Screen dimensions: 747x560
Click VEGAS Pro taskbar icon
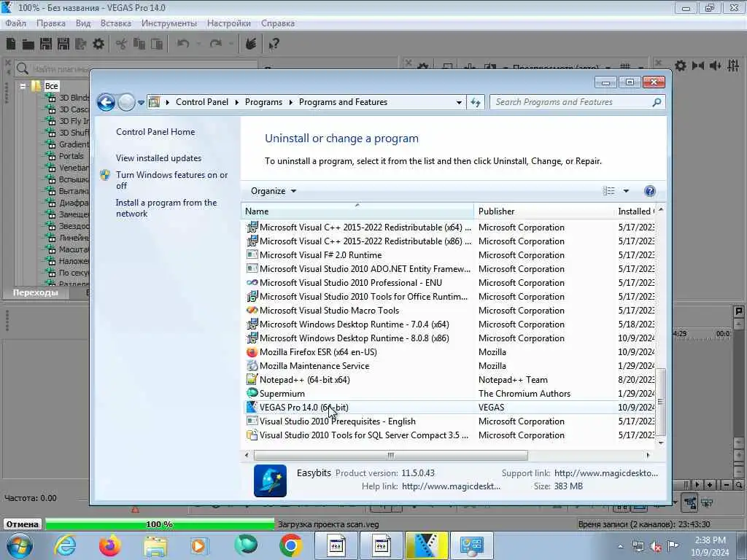[426, 545]
